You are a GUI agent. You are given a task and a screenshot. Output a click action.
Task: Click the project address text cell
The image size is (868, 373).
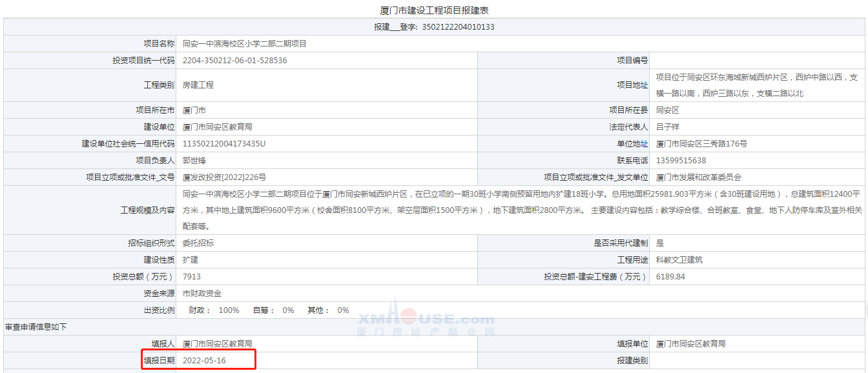[756, 85]
